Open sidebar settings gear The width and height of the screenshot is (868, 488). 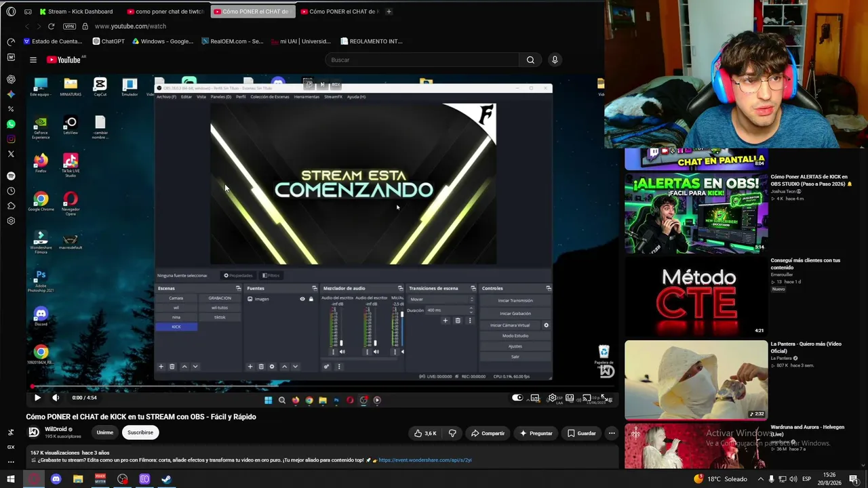[11, 221]
